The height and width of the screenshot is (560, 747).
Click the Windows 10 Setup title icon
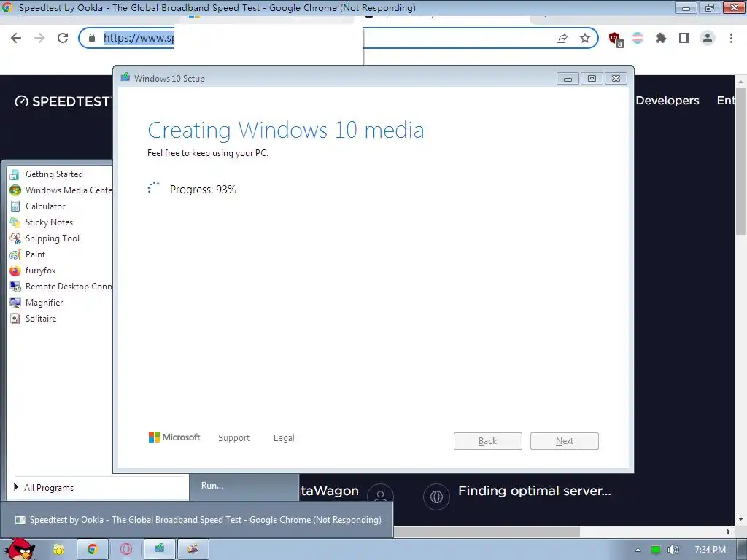coord(125,77)
